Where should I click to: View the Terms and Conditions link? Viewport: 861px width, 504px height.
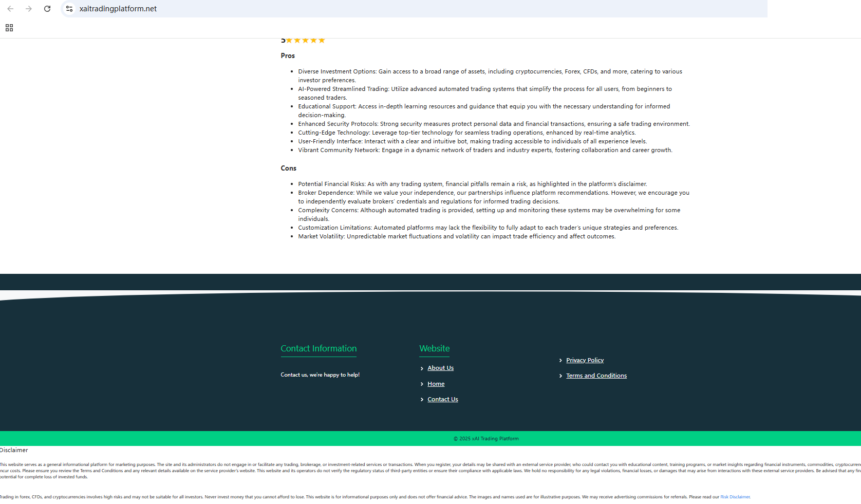click(596, 376)
